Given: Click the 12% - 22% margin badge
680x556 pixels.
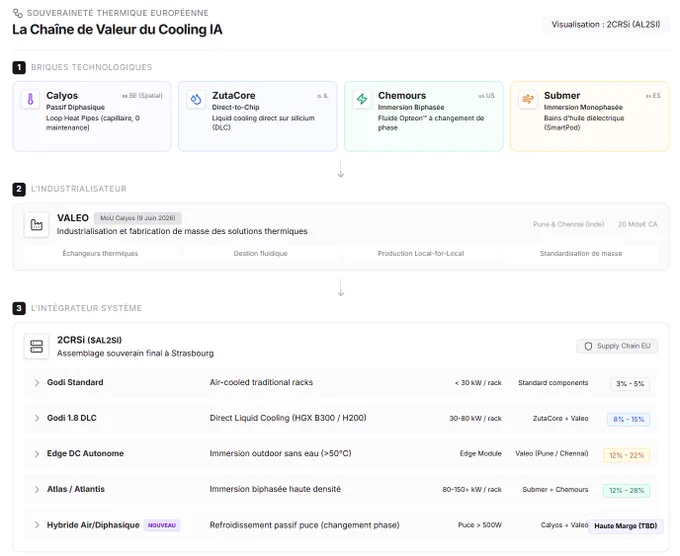Looking at the screenshot, I should pyautogui.click(x=626, y=455).
